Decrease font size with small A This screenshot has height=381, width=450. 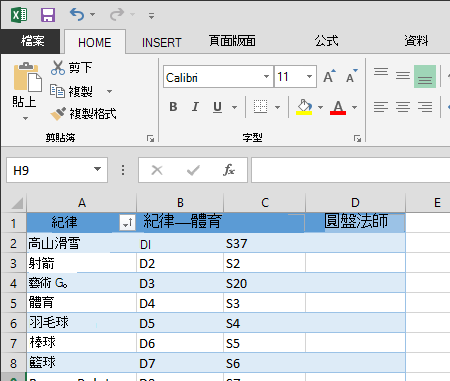[351, 76]
